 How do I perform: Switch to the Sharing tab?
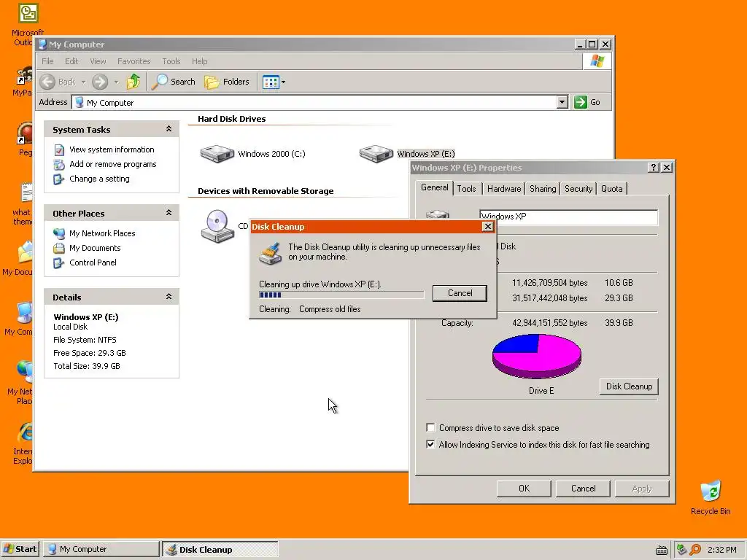pyautogui.click(x=543, y=189)
